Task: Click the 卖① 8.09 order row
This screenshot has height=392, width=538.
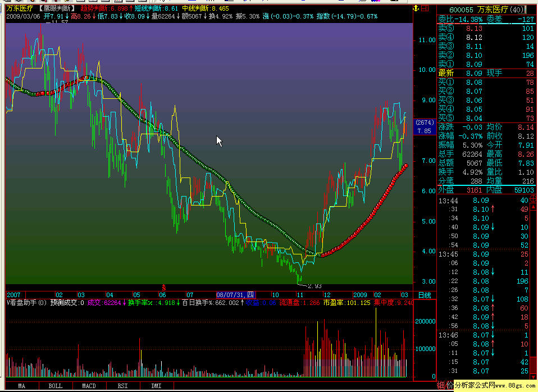Action: [x=486, y=64]
